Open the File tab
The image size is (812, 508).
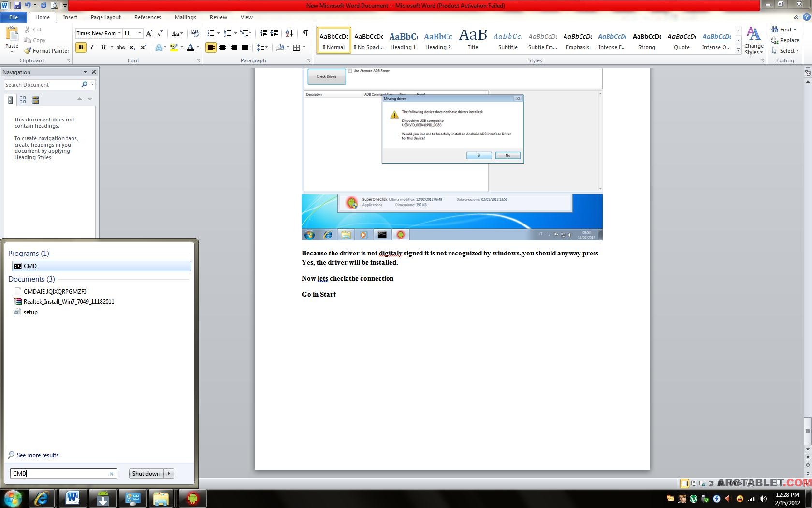(x=14, y=17)
